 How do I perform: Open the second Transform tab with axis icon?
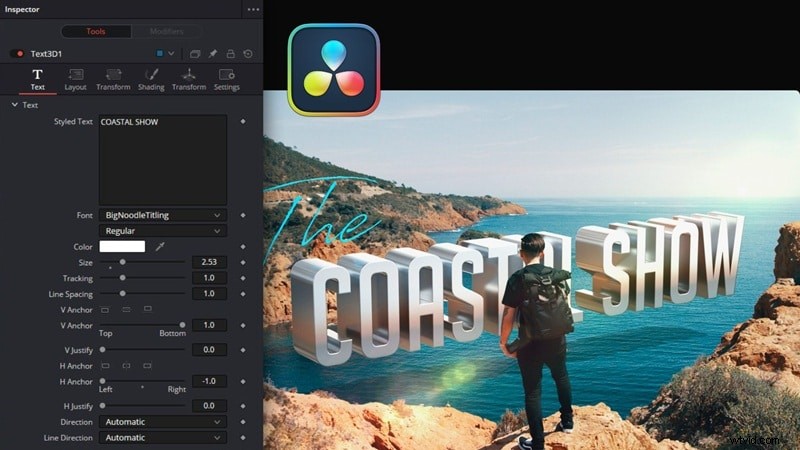189,80
